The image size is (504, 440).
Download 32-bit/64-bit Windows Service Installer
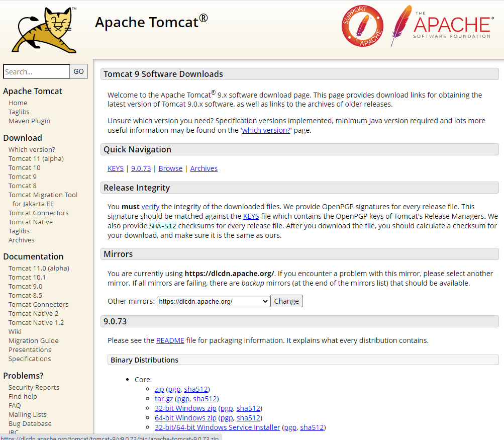217,427
